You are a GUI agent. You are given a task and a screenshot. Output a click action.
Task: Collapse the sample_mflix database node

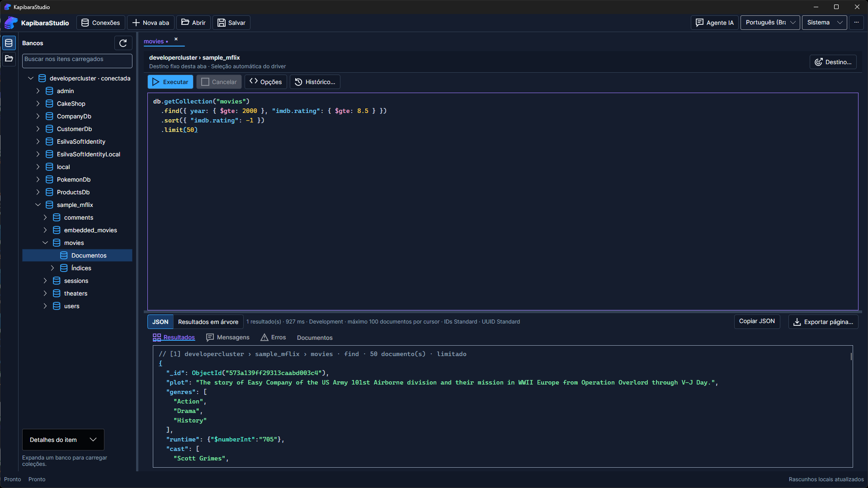[38, 205]
